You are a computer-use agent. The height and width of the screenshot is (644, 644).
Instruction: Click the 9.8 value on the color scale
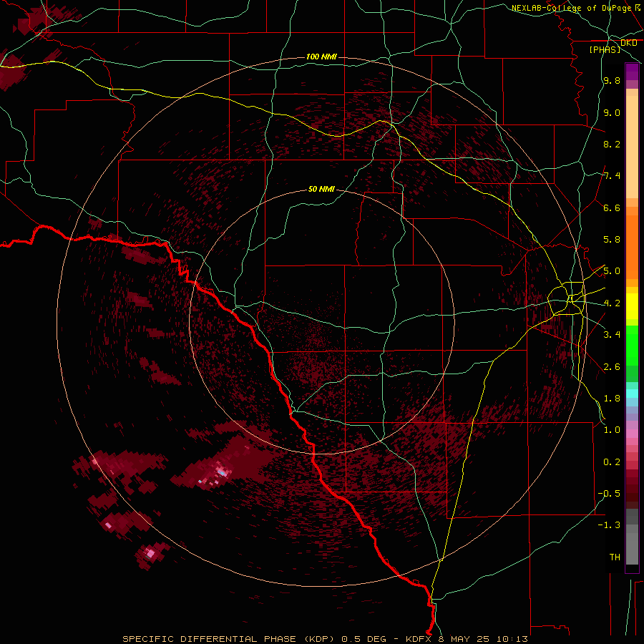pos(612,80)
